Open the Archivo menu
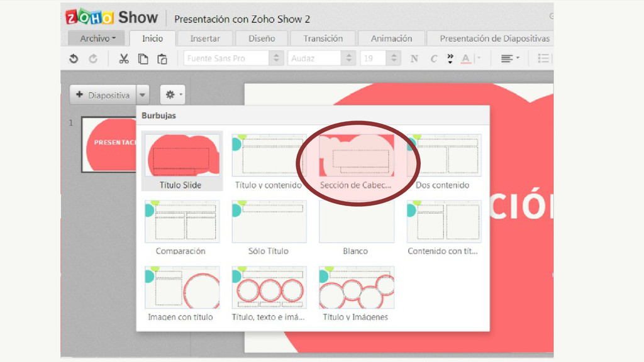Image resolution: width=644 pixels, height=362 pixels. [x=97, y=38]
